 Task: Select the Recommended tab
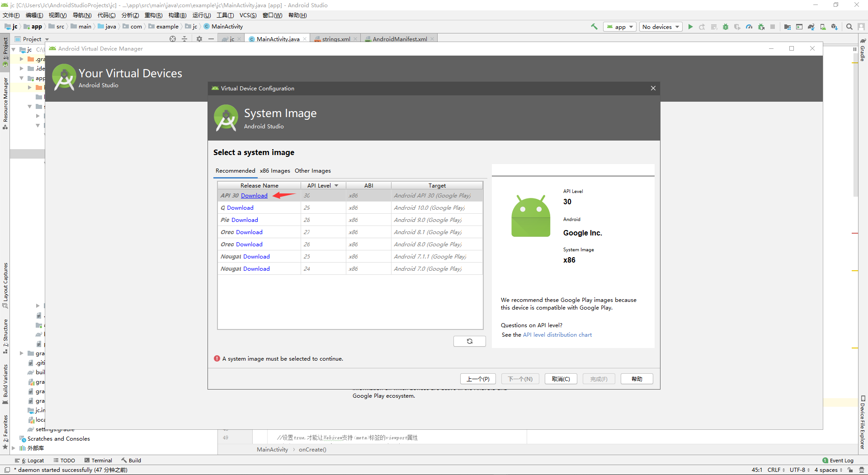coord(235,171)
